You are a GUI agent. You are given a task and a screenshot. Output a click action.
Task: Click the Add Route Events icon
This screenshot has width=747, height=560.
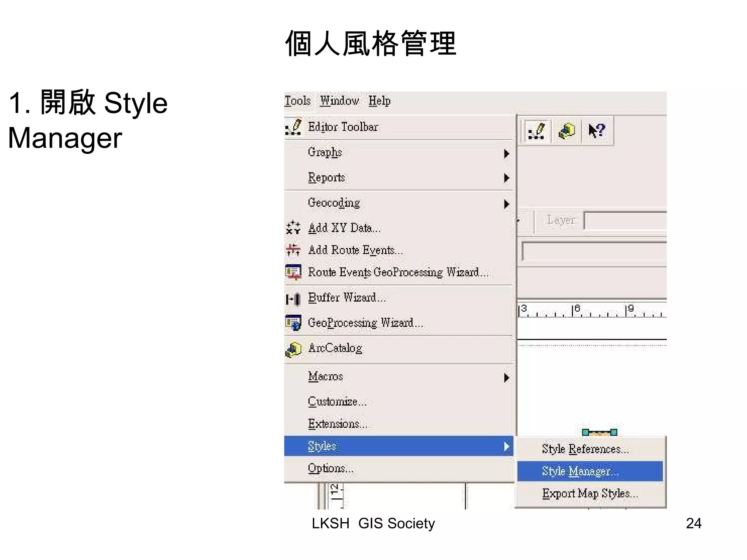click(293, 250)
